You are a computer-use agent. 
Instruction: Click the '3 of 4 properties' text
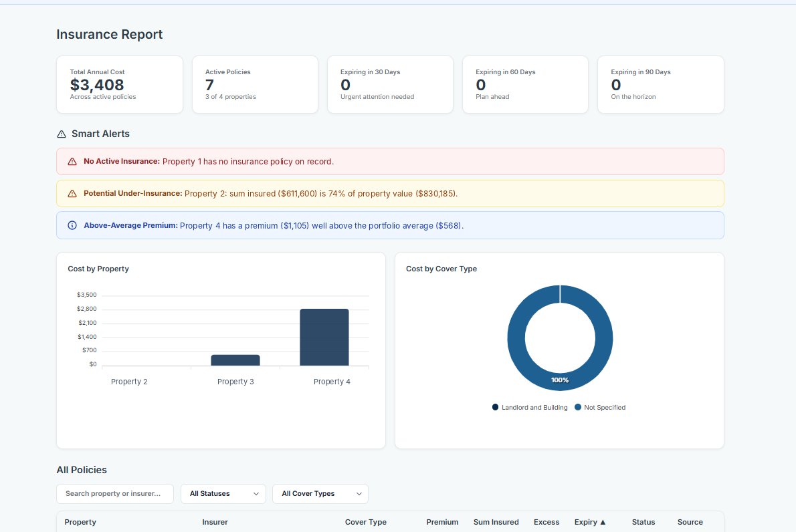(231, 97)
